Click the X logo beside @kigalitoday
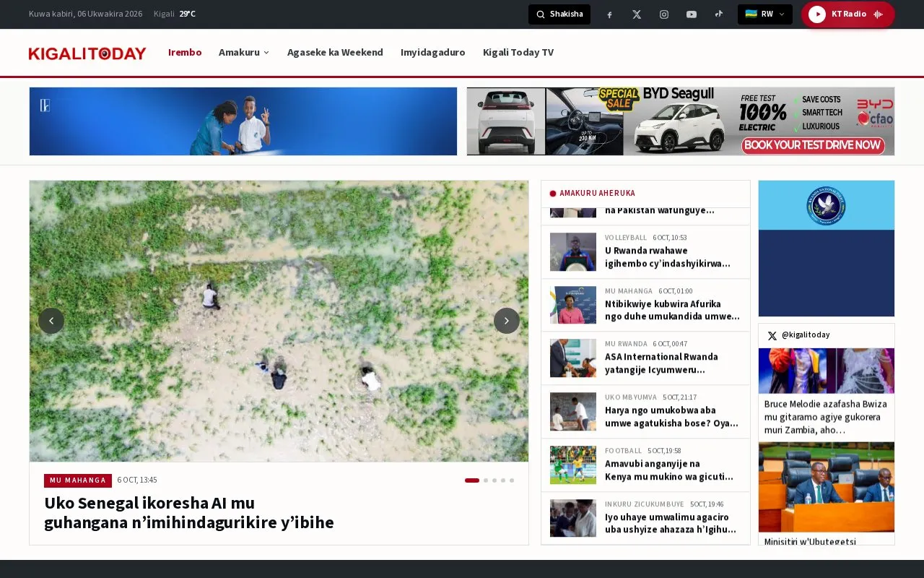The image size is (924, 578). pos(772,335)
